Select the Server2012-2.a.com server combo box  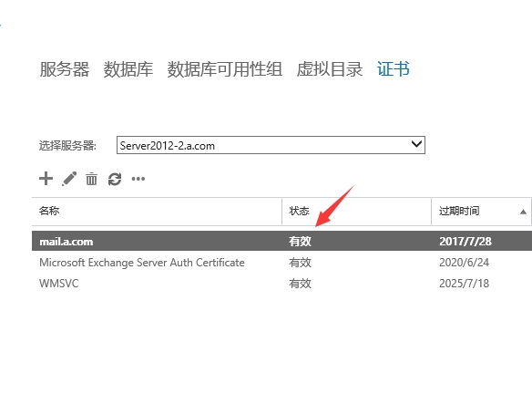(271, 145)
